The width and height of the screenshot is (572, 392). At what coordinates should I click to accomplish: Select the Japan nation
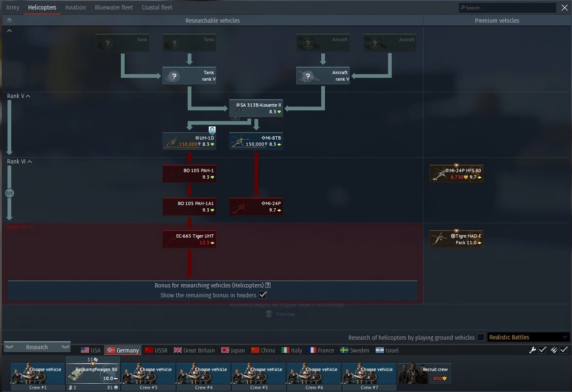[233, 350]
